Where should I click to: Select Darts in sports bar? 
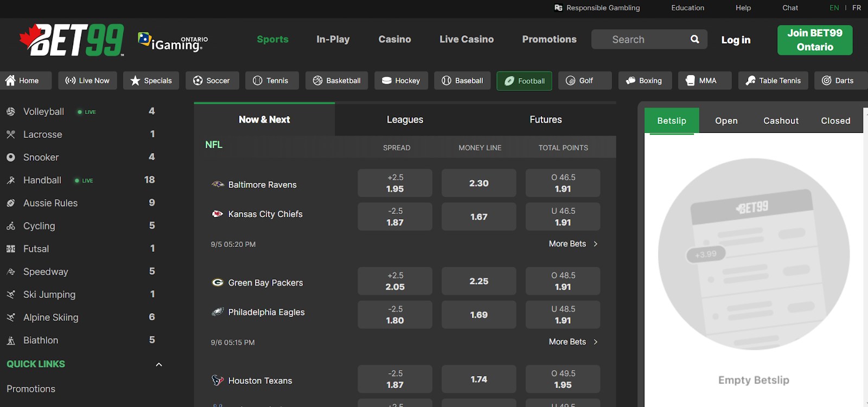coord(841,80)
